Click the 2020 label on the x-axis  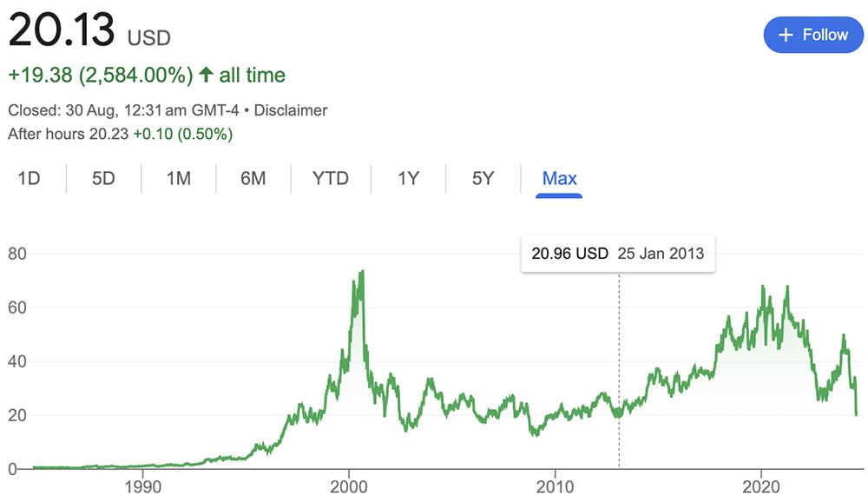(x=761, y=486)
